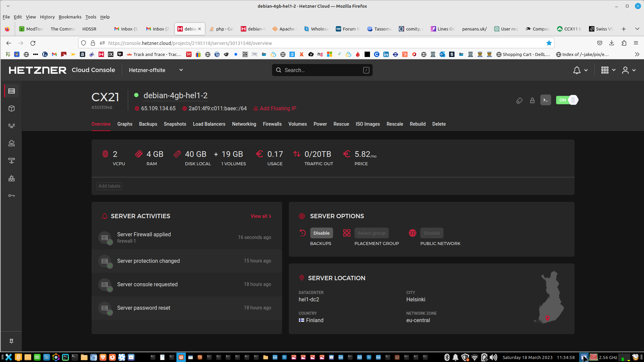Screen dimensions: 644x362
Task: Click Add Floating IP link
Action: (278, 109)
